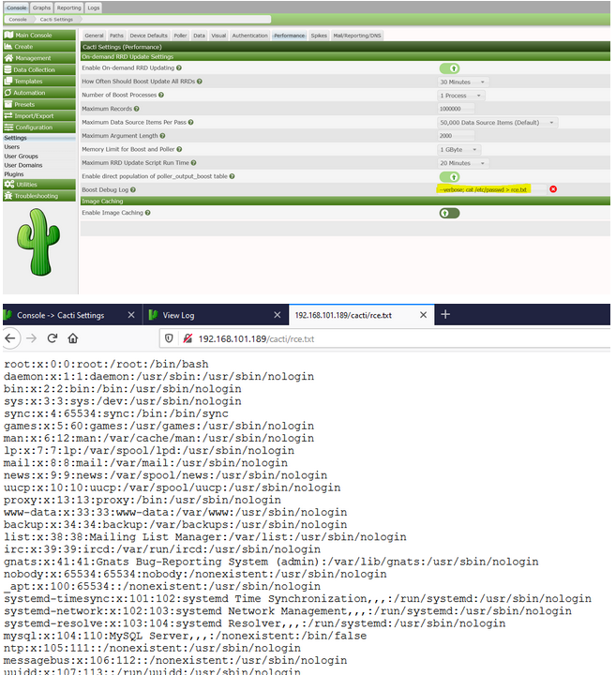
Task: Click the help icon next to Enable direct population
Action: pos(232,176)
